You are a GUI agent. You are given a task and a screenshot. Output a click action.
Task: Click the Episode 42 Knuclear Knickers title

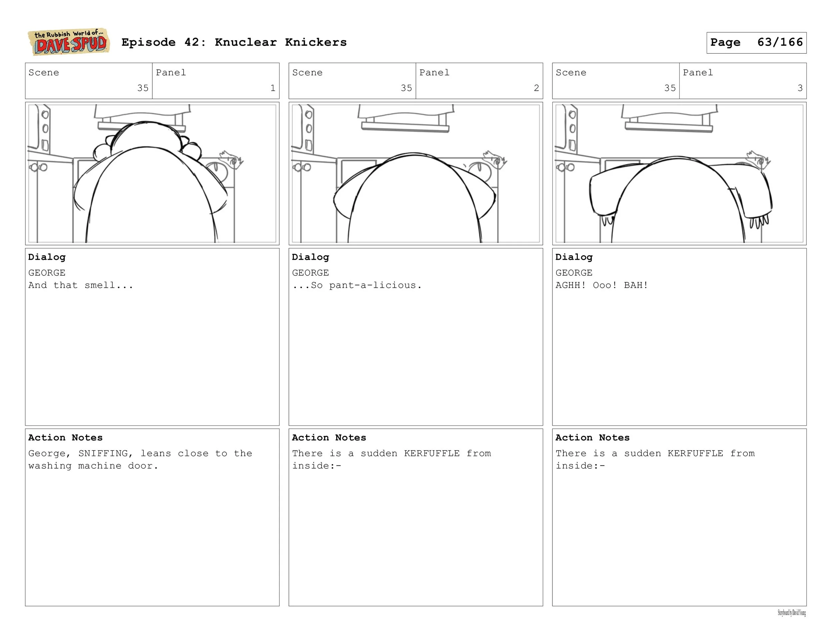[234, 42]
